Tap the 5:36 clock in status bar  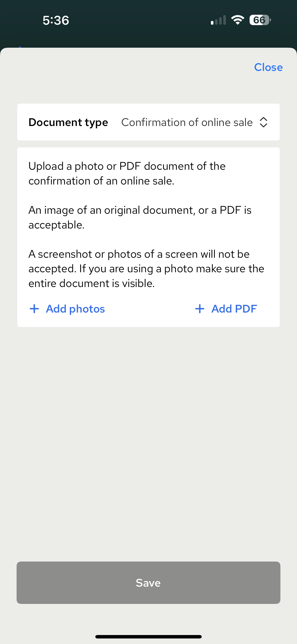tap(56, 20)
